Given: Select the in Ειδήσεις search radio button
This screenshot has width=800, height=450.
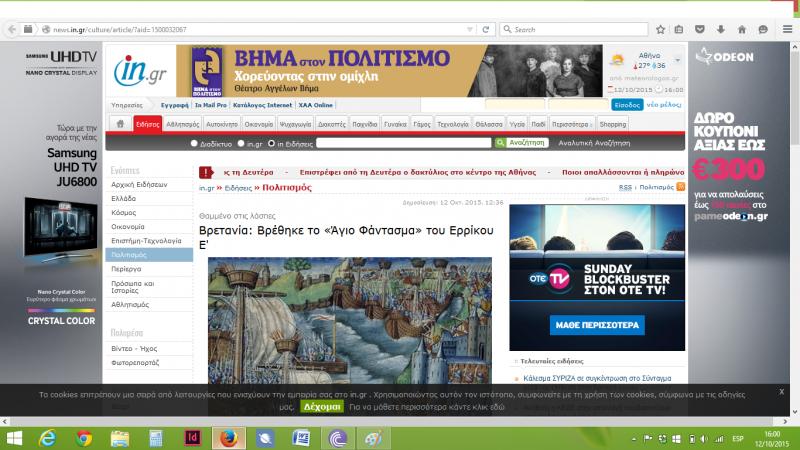Looking at the screenshot, I should pos(271,143).
